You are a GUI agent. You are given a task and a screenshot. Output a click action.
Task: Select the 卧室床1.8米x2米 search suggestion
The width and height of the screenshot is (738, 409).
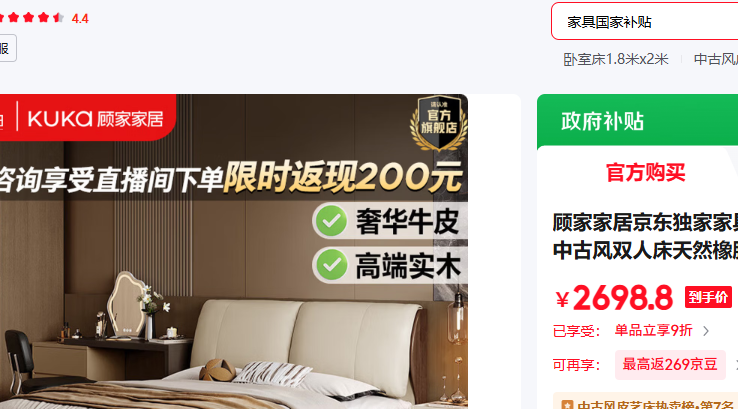point(616,59)
